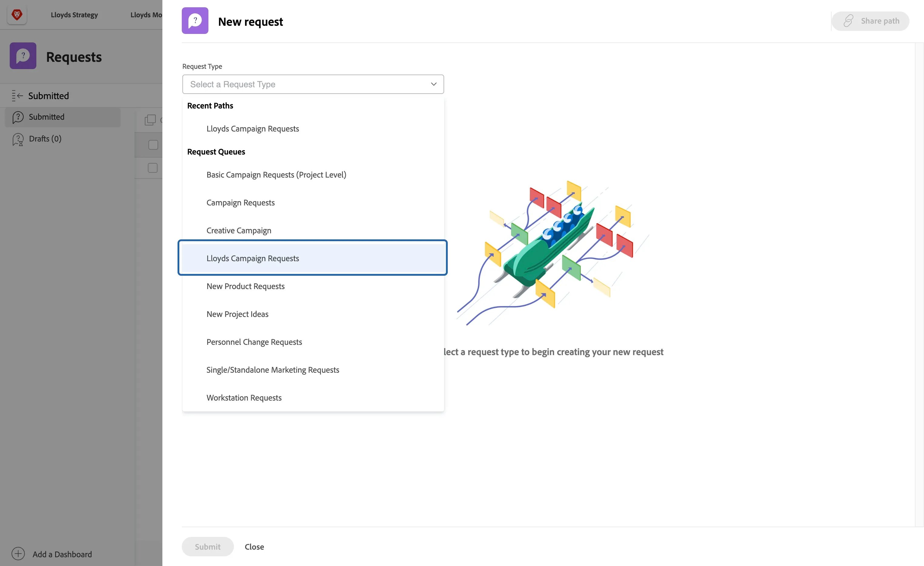Select Submitted in left navigation

pos(63,117)
